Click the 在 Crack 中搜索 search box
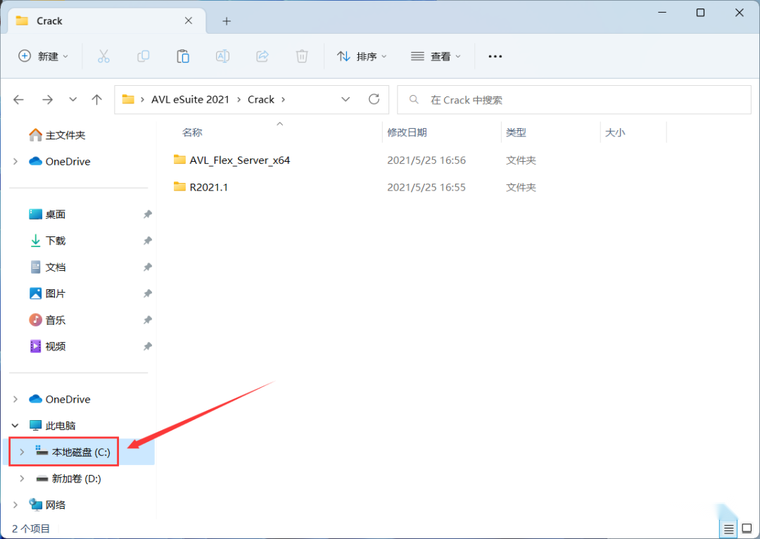Image resolution: width=760 pixels, height=539 pixels. click(574, 100)
